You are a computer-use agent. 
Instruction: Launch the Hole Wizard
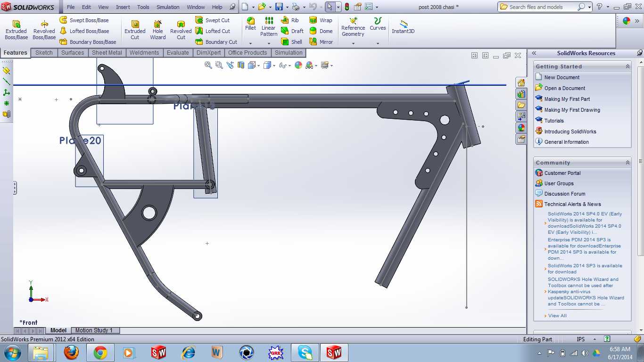click(x=158, y=30)
